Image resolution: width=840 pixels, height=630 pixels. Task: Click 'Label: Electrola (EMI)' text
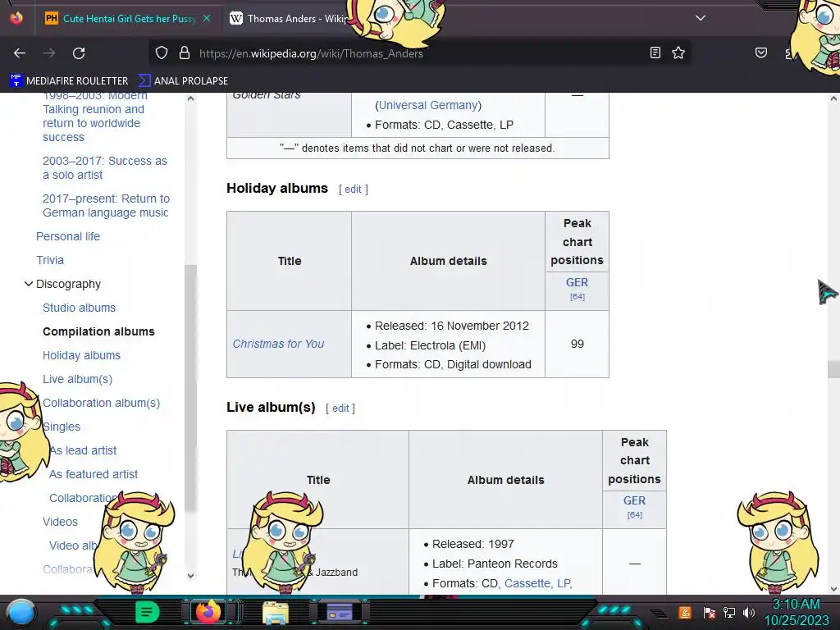tap(430, 345)
